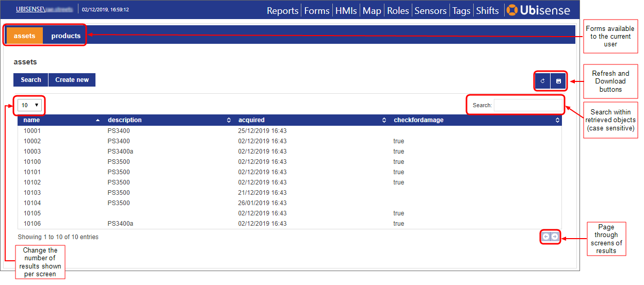Select row with name 10003
Image resolution: width=644 pixels, height=285 pixels.
tap(289, 152)
